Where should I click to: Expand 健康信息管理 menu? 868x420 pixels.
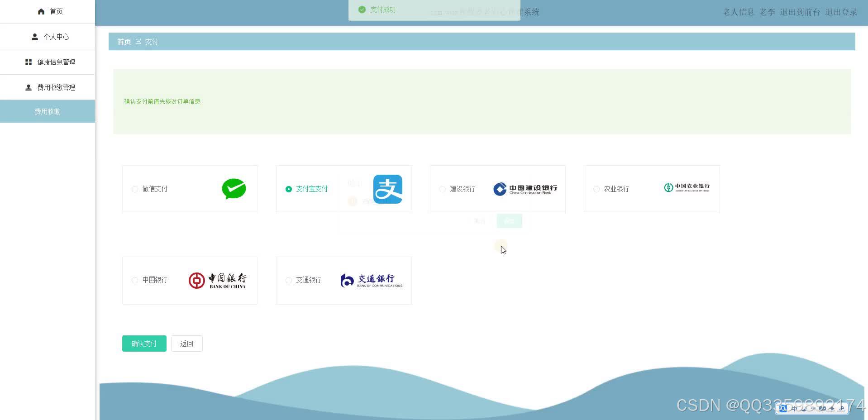pos(48,62)
